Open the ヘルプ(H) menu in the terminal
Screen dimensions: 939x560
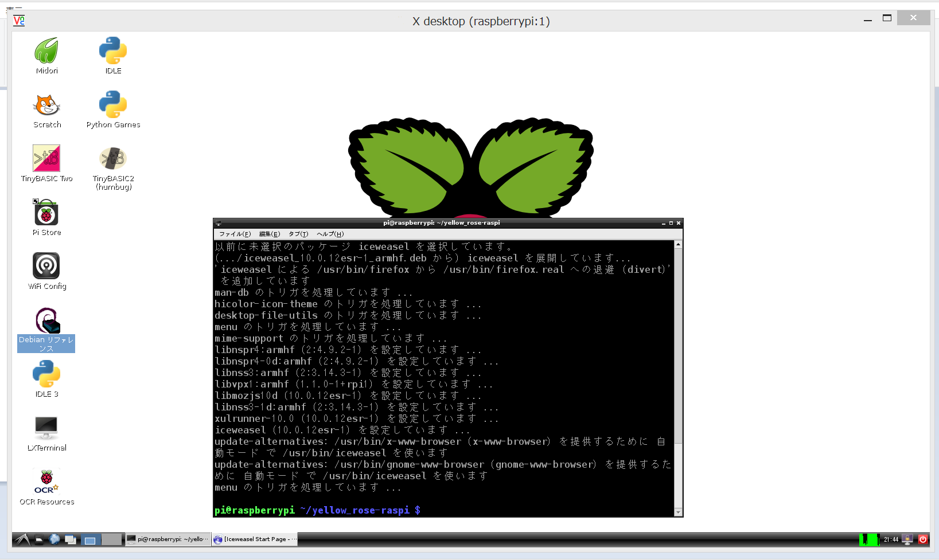[x=330, y=234]
